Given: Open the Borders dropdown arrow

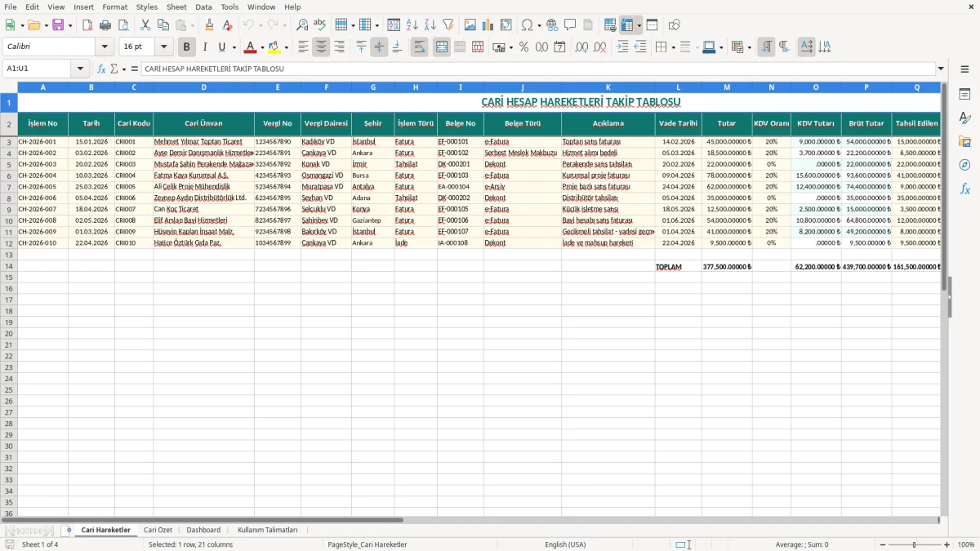Looking at the screenshot, I should pos(671,47).
